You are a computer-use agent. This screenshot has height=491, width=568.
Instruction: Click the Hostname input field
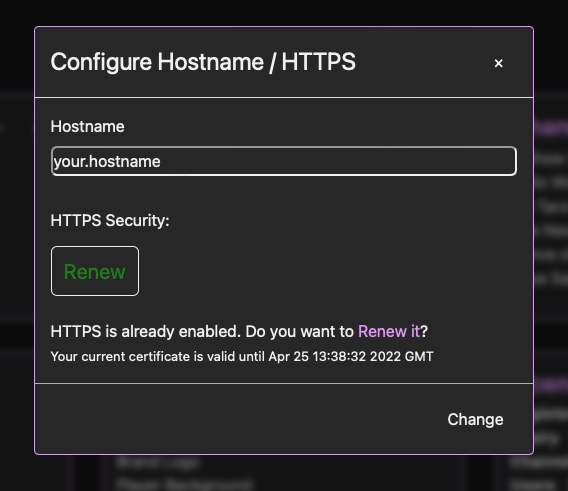(x=284, y=161)
